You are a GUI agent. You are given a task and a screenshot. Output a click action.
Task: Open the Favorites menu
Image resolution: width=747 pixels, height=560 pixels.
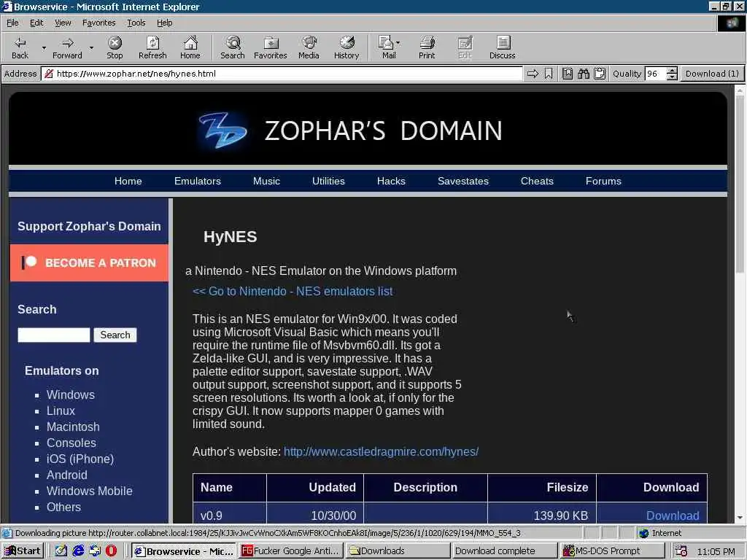click(x=98, y=23)
